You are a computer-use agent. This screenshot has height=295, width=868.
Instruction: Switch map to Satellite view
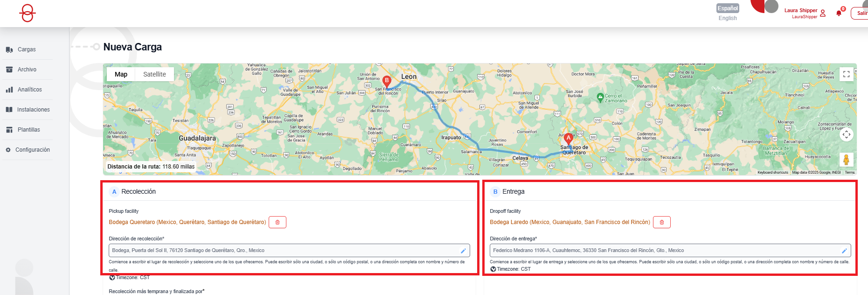click(x=154, y=74)
